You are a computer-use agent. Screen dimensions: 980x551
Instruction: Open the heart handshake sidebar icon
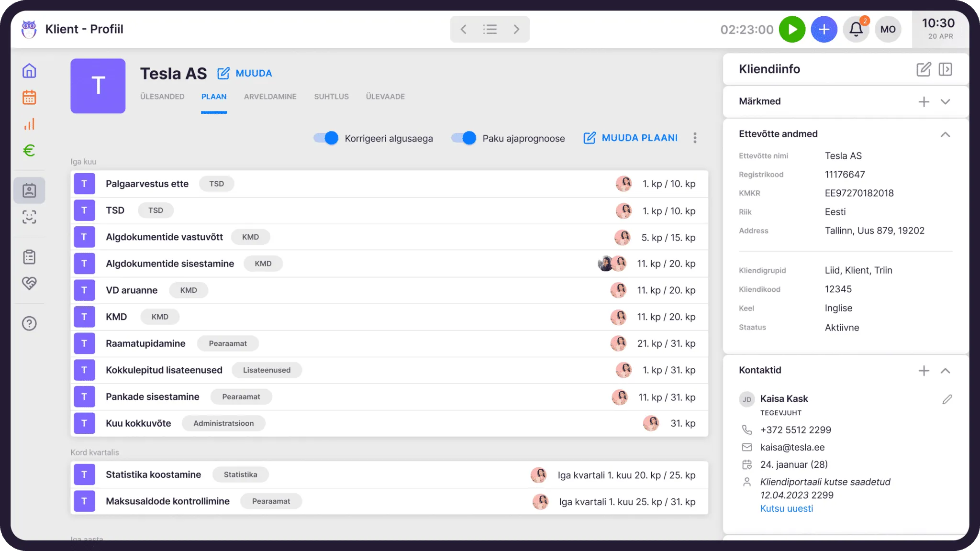29,283
